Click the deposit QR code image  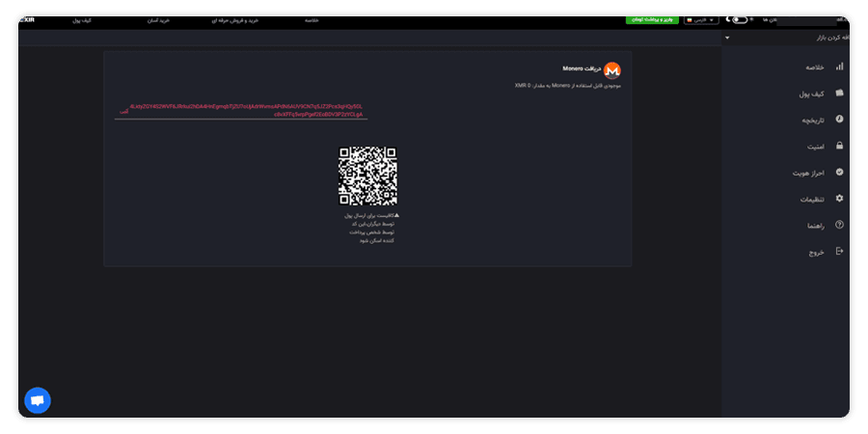coord(367,176)
